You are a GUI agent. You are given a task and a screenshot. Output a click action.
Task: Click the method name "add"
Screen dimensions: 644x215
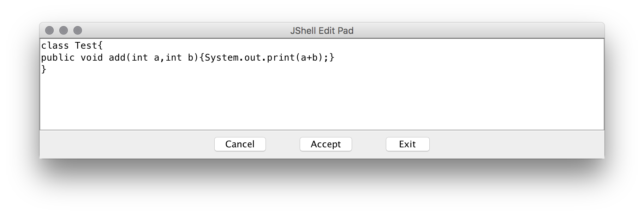[117, 58]
